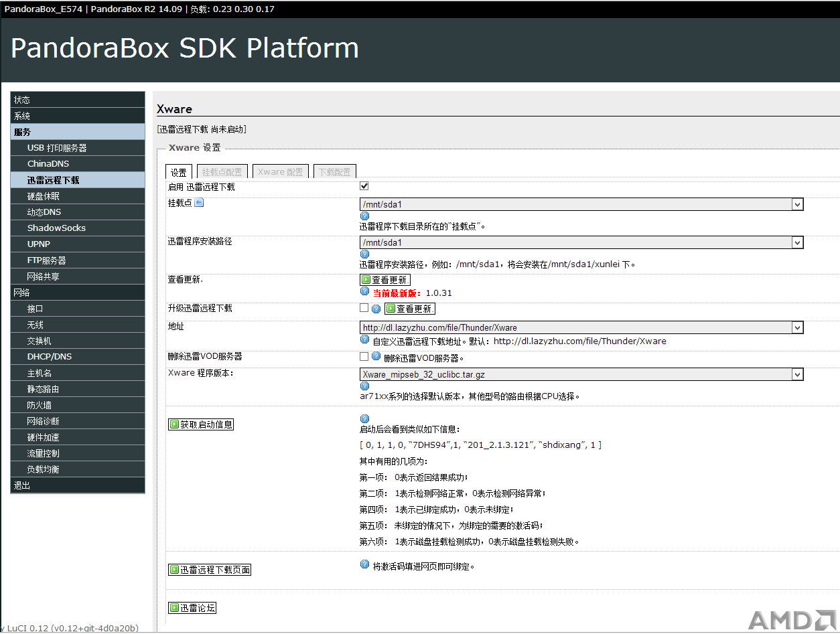Check the 升级迅雷远程下载 checkbox
This screenshot has height=634, width=840.
tap(364, 308)
